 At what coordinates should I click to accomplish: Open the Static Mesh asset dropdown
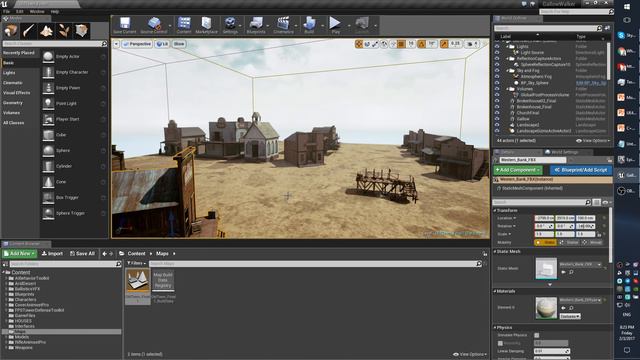click(580, 264)
